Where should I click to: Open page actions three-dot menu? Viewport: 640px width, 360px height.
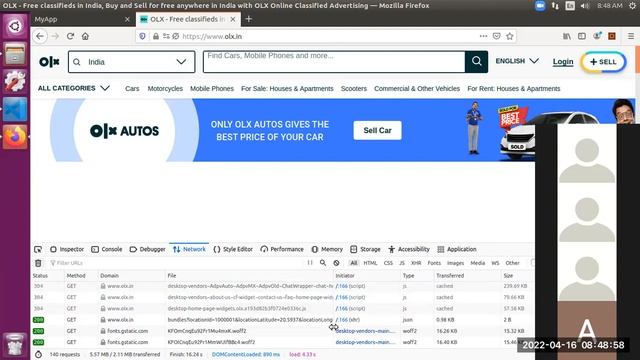coord(483,36)
